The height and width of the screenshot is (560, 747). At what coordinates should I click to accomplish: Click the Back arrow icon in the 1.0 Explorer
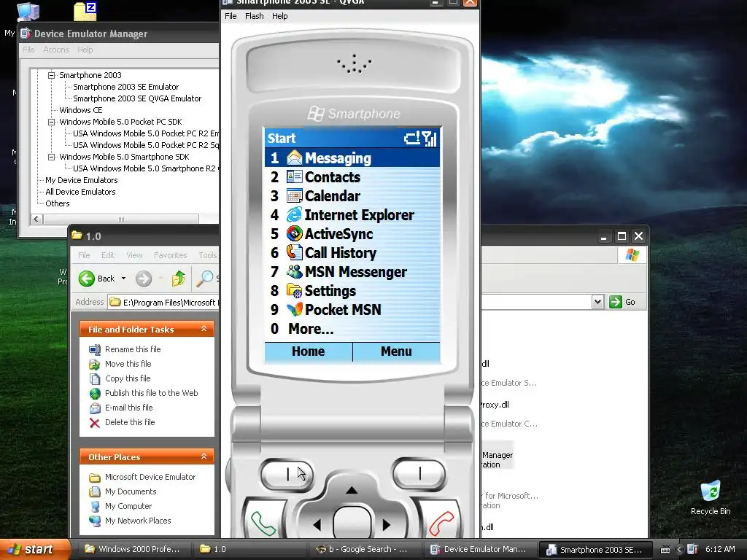tap(87, 279)
